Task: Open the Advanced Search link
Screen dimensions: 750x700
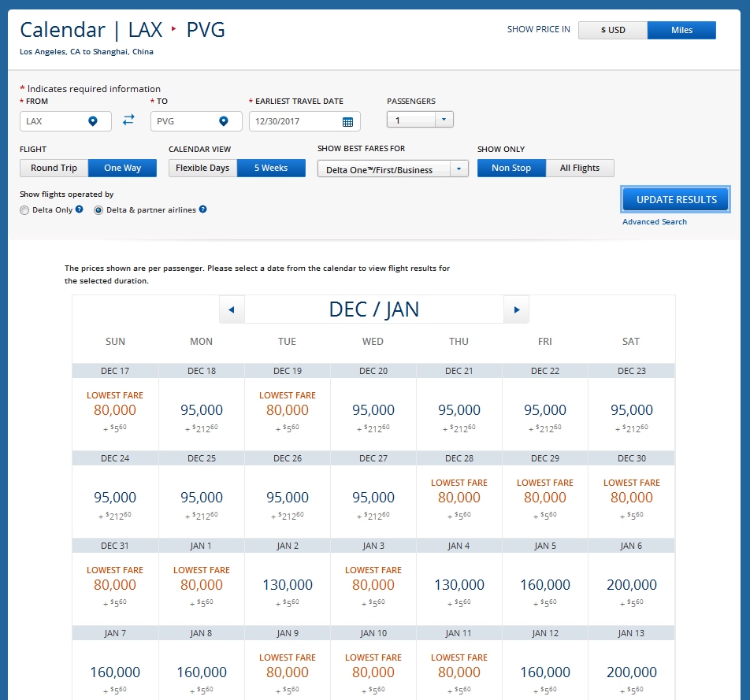Action: click(x=654, y=222)
